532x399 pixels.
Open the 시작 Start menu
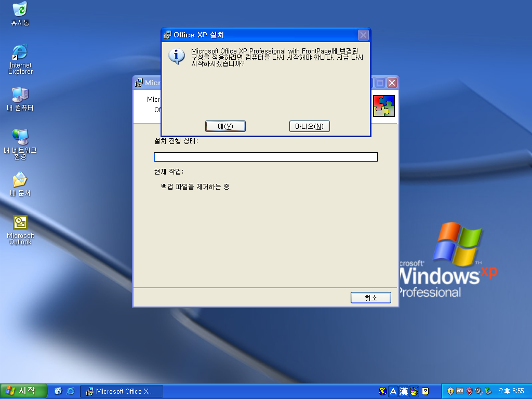click(x=23, y=391)
